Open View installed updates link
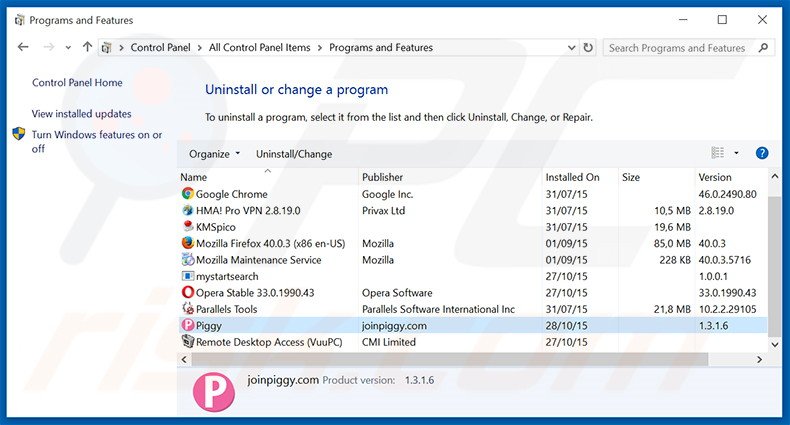Viewport: 790px width, 425px height. (82, 114)
